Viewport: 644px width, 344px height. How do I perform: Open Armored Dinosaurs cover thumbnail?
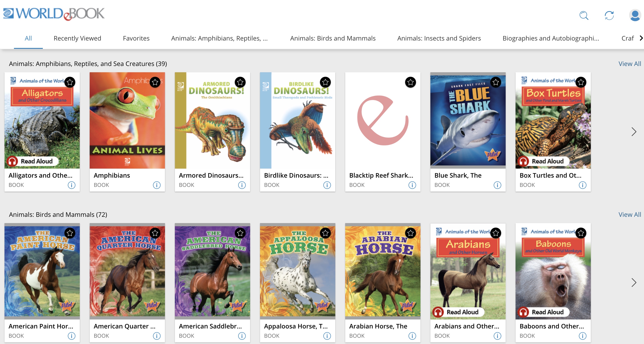point(212,120)
